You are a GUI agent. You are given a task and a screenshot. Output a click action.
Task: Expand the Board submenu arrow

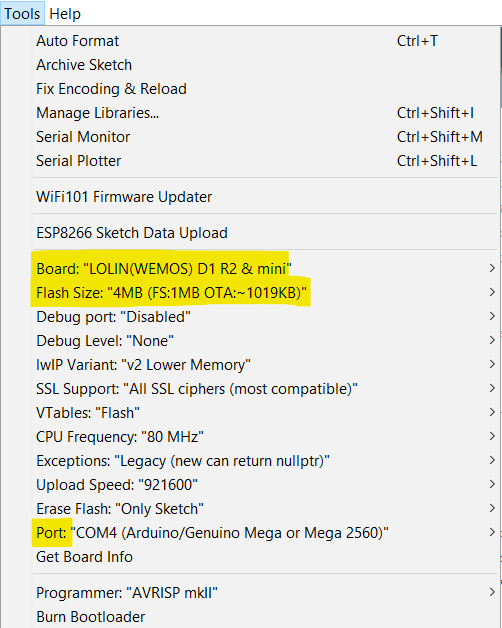(492, 268)
